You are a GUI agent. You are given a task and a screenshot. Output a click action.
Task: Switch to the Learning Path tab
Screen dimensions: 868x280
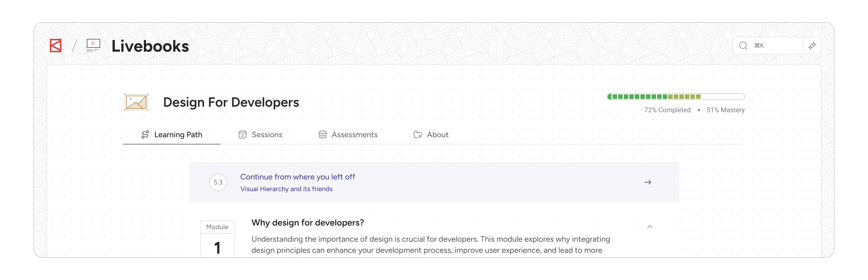[x=172, y=135]
